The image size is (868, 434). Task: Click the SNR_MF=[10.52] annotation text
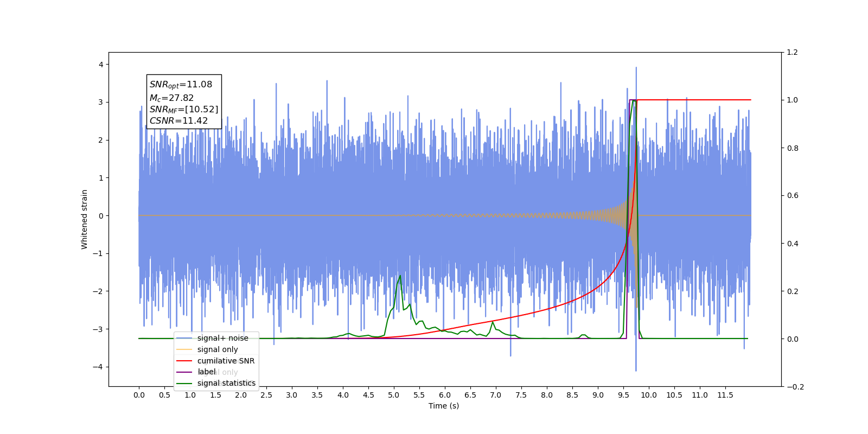coord(184,110)
